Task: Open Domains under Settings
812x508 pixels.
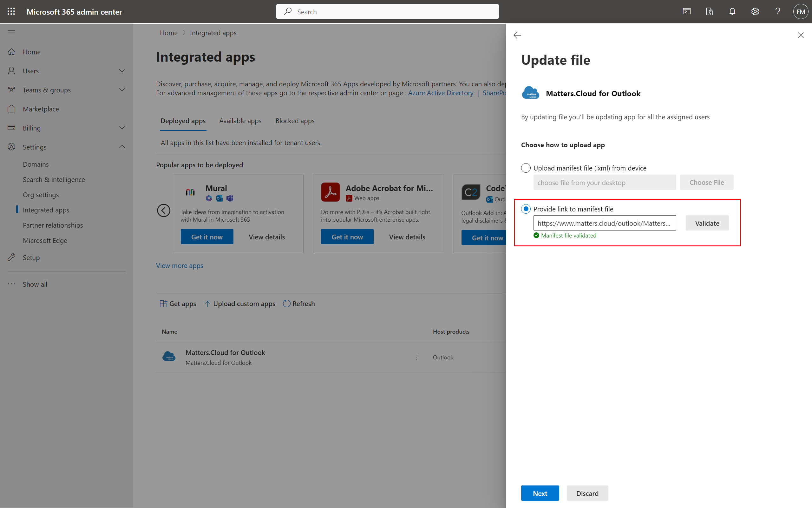Action: point(36,164)
